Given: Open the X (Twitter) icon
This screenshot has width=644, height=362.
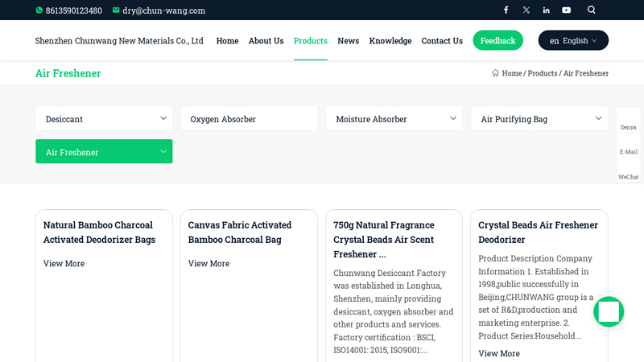Looking at the screenshot, I should (526, 10).
